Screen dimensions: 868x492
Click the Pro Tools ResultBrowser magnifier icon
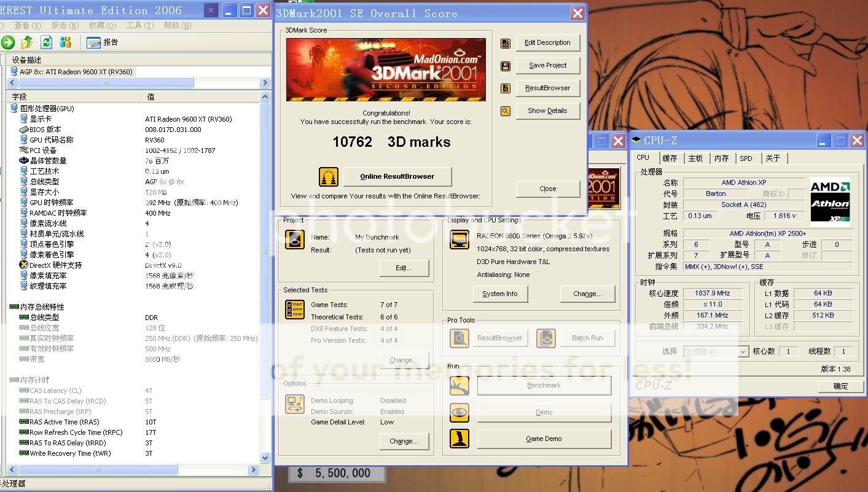click(459, 338)
